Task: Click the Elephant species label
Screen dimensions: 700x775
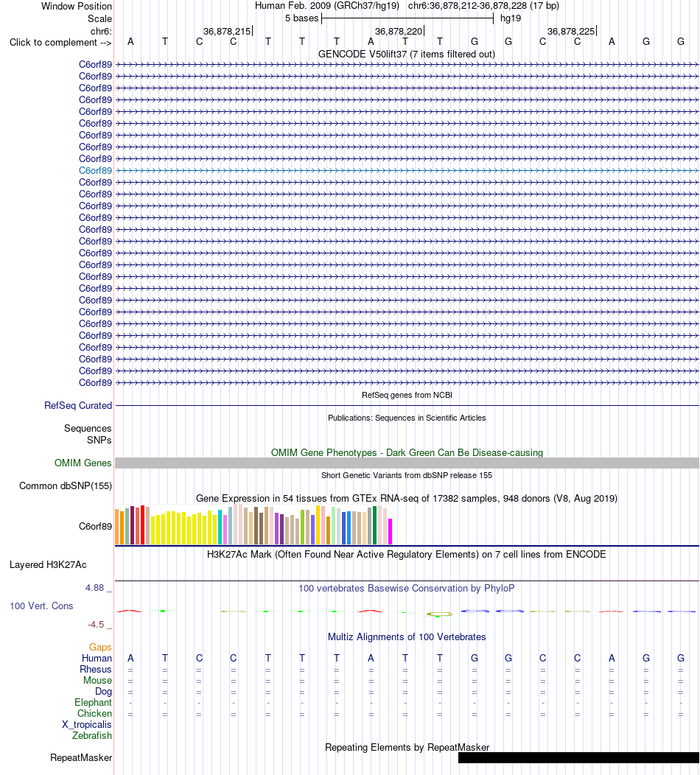Action: 93,702
